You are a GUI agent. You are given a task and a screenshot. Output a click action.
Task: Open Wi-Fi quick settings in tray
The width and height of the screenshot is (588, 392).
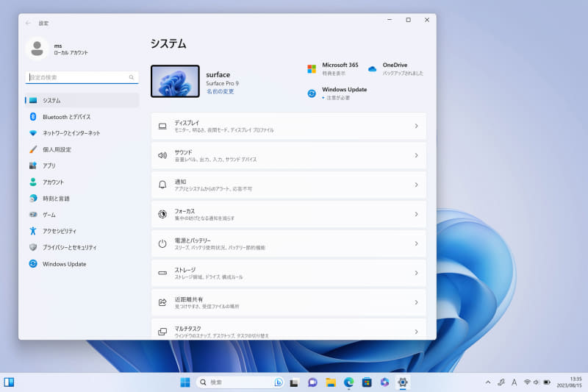point(527,382)
